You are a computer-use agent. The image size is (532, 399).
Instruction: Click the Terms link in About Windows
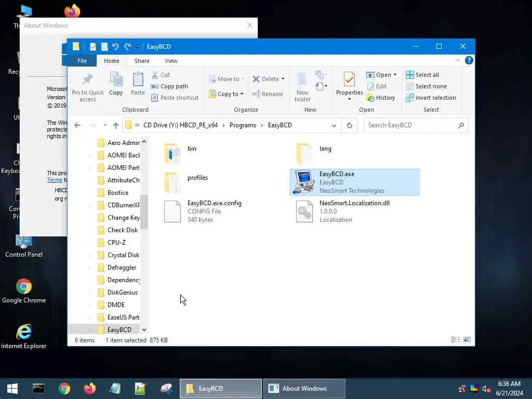54,180
